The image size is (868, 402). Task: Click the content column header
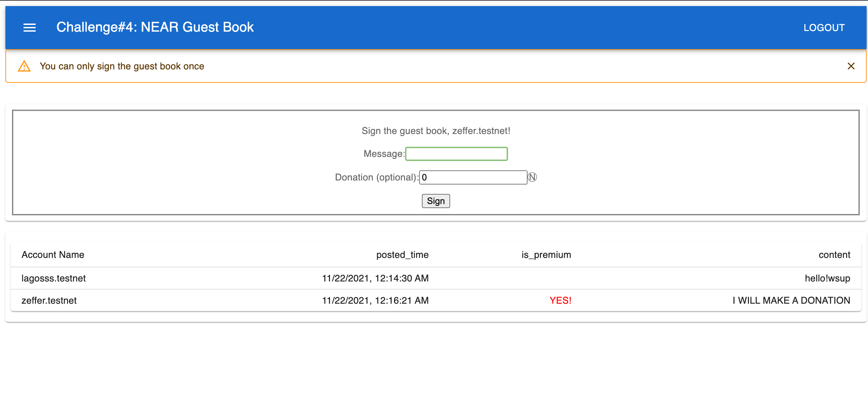tap(834, 255)
